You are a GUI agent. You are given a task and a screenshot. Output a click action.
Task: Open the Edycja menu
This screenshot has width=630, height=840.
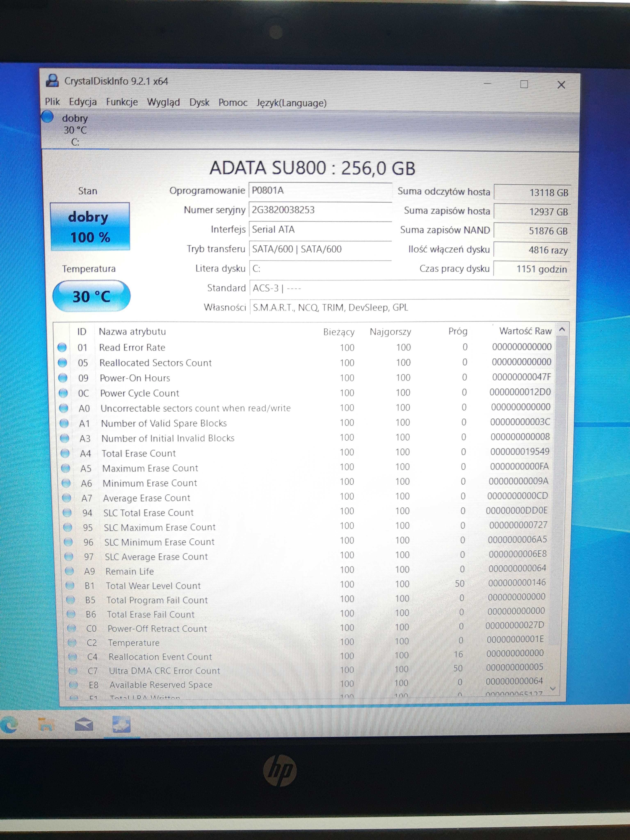(x=83, y=102)
